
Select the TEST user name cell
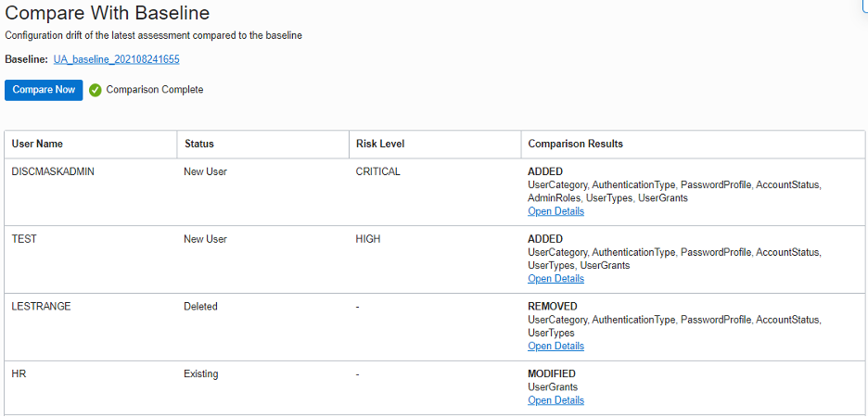tap(24, 239)
